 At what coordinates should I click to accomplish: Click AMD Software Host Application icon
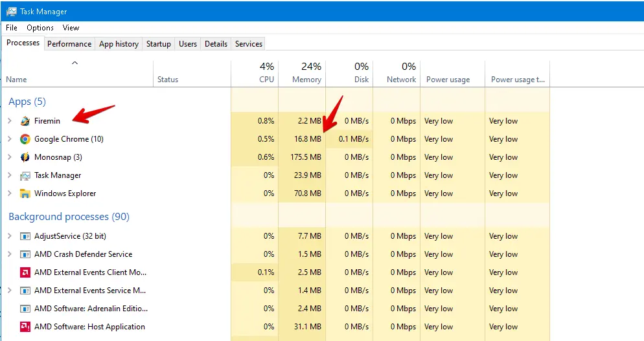tap(25, 327)
